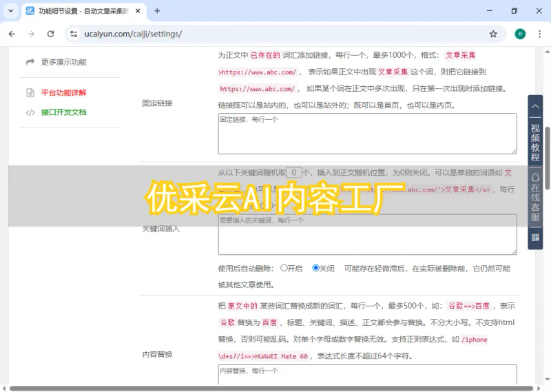The height and width of the screenshot is (392, 551).
Task: Select the 功能细节设置 browser tab
Action: point(84,11)
